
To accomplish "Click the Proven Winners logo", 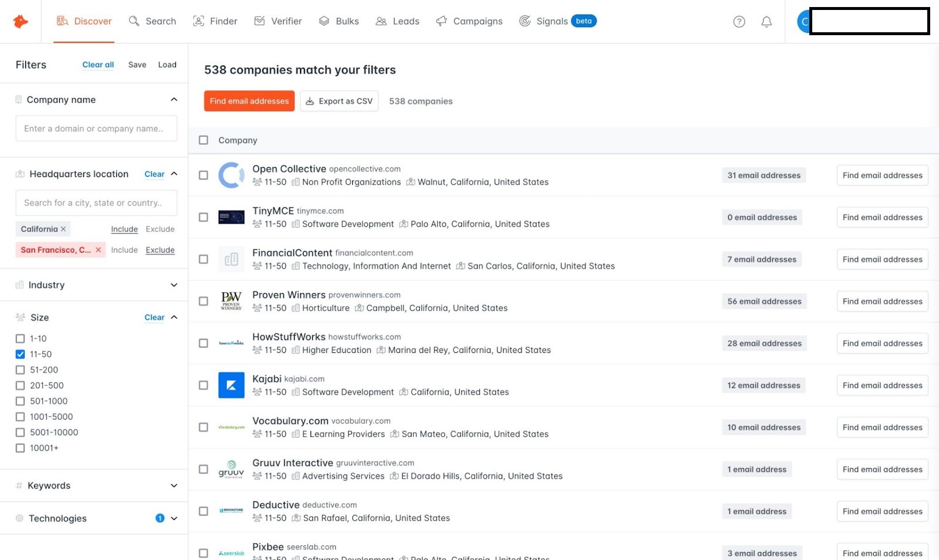I will tap(231, 301).
